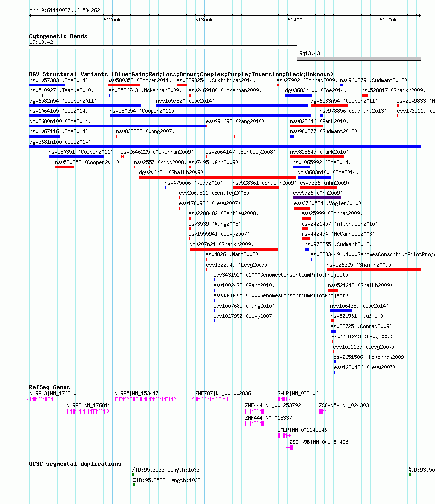This screenshot has height=504, width=435.
Task: Click the nsv580351 (Cooper2011) label
Action: tap(81, 152)
